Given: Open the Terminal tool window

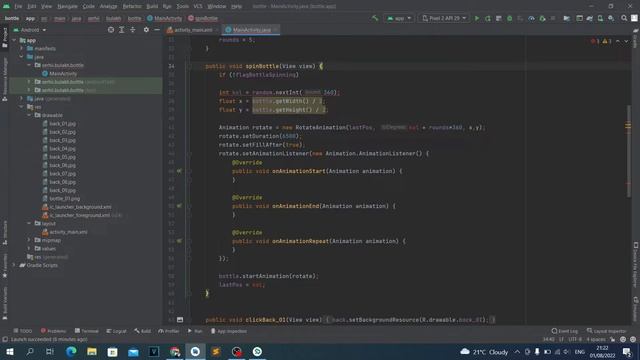Looking at the screenshot, I should pyautogui.click(x=87, y=331).
